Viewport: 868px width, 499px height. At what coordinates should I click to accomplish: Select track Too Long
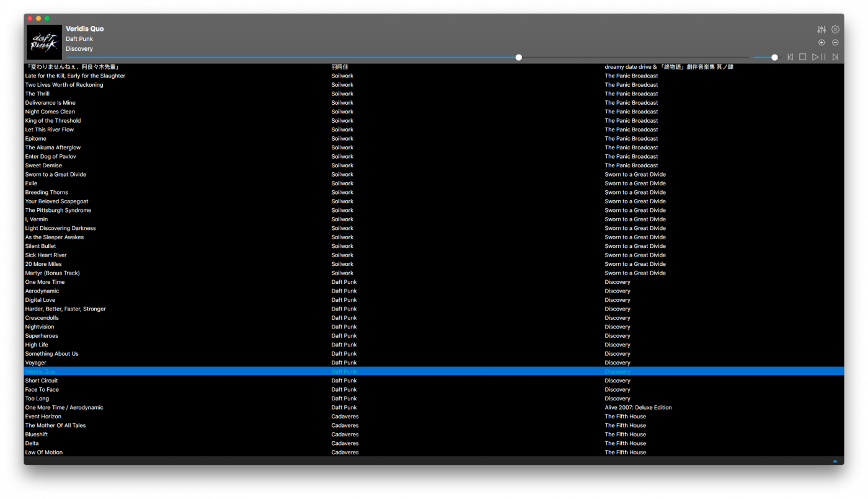click(x=37, y=399)
